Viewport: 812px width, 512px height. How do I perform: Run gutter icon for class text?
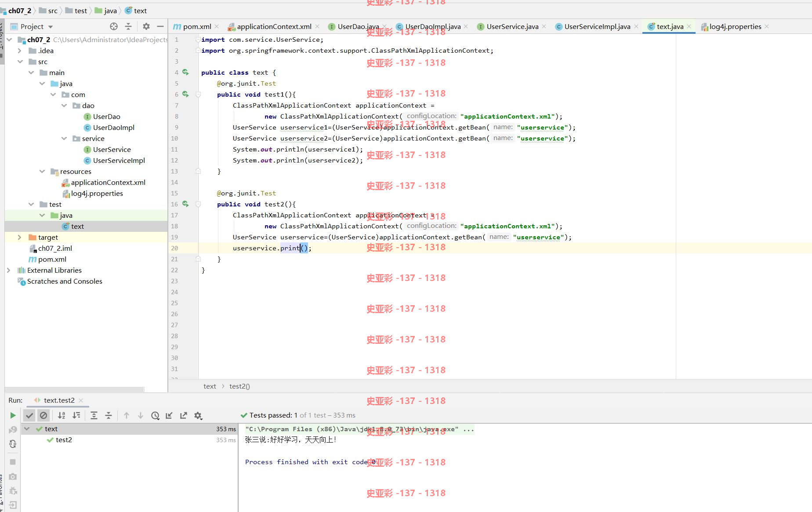[185, 72]
